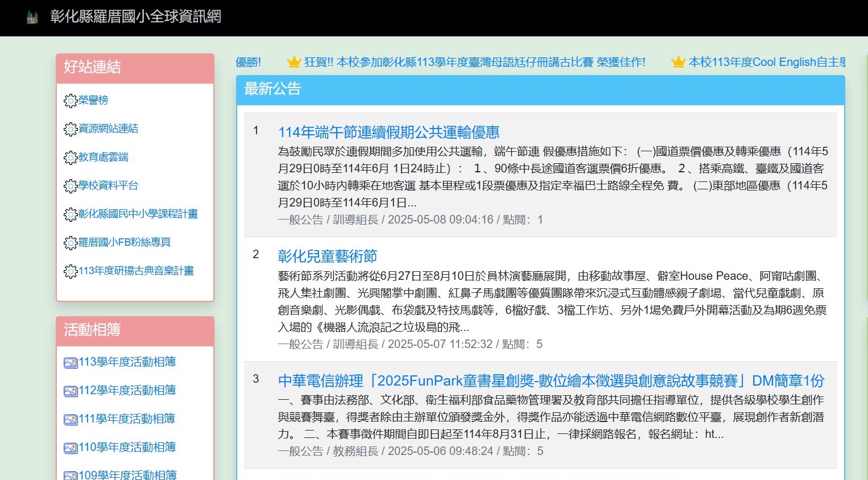
Task: Click picture icon beside 112學年度活動相簿
Action: (71, 391)
